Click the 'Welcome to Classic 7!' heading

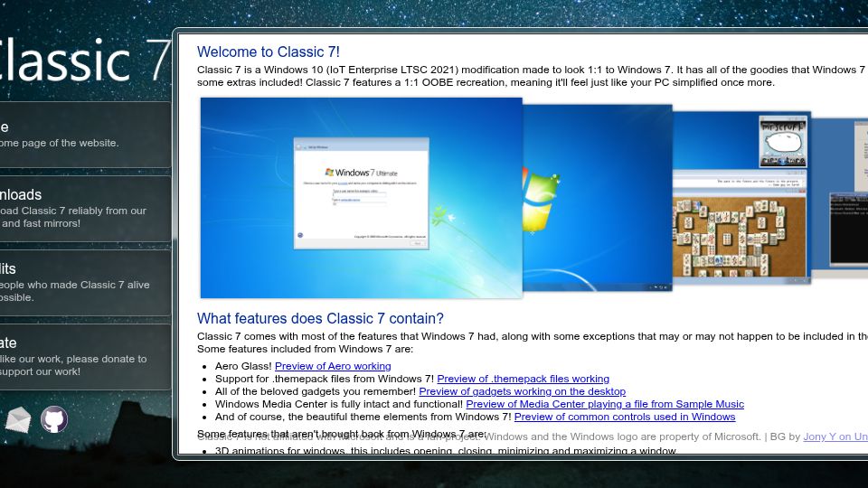269,52
